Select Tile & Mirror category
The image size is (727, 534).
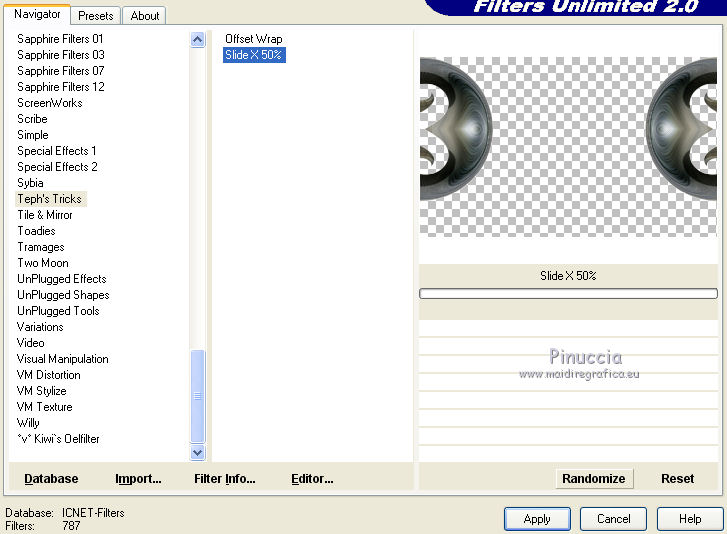pos(45,215)
